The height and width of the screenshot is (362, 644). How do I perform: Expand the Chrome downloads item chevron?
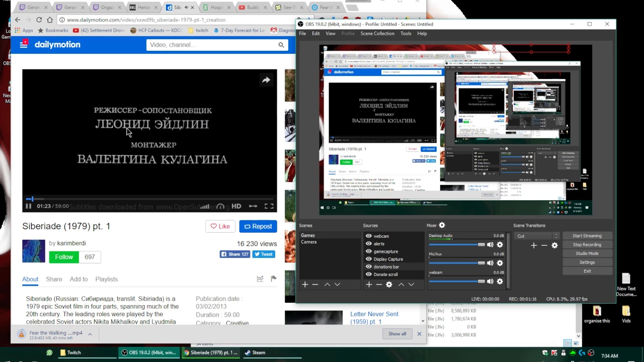tap(90, 334)
